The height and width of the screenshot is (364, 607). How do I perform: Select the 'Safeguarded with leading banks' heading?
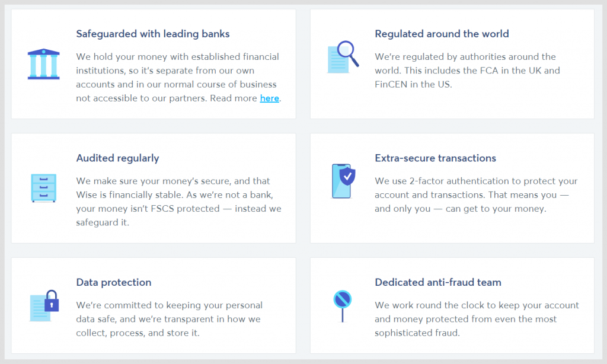click(152, 34)
